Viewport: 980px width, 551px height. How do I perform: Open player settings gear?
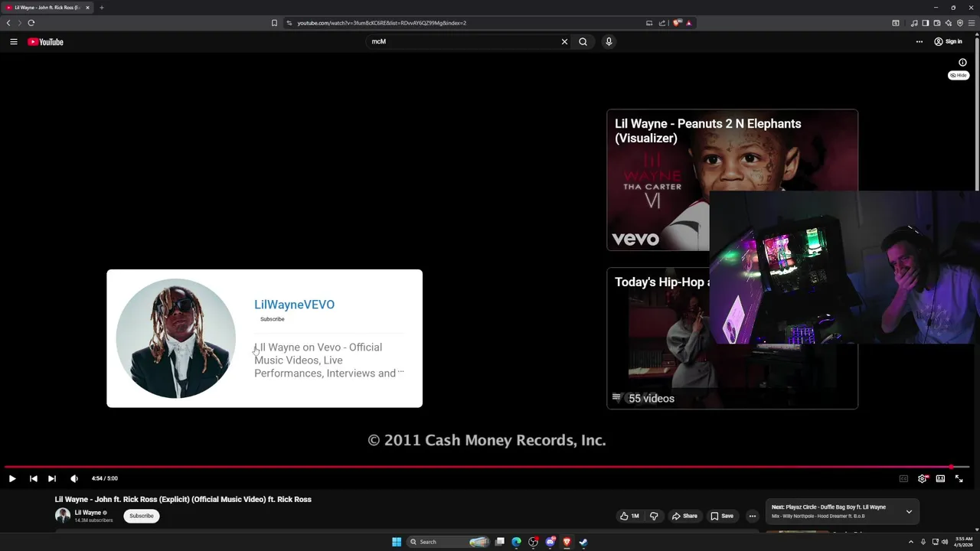(923, 478)
